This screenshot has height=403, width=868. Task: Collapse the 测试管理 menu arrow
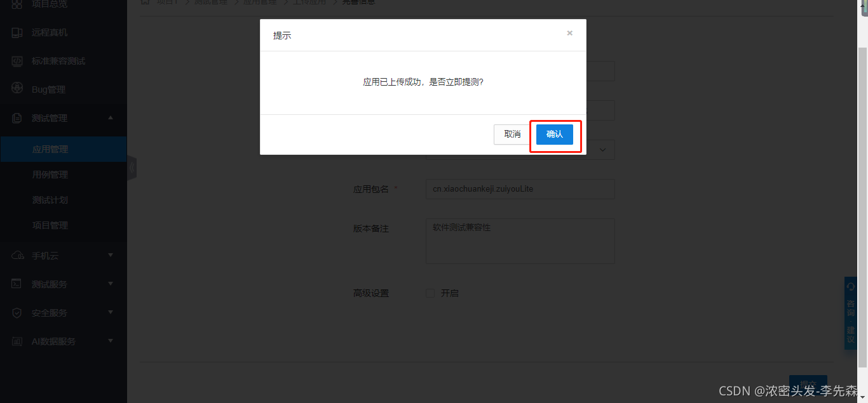(x=111, y=117)
